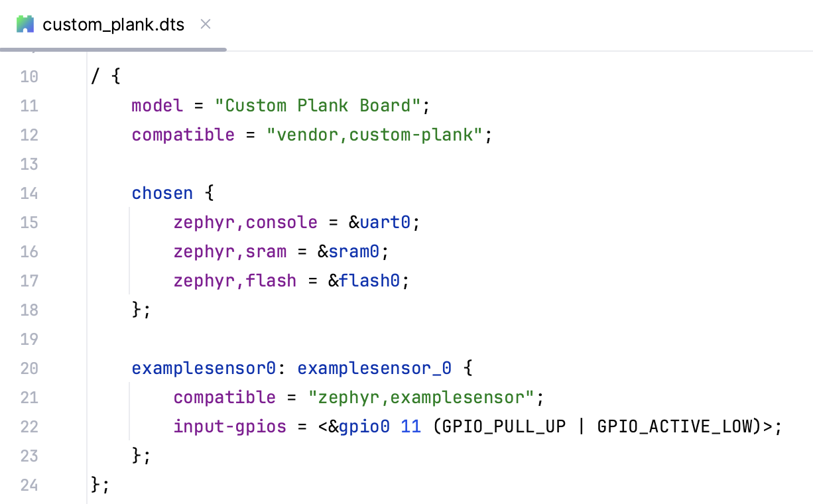Image resolution: width=813 pixels, height=504 pixels.
Task: Click line number 10 in the gutter
Action: coord(29,76)
